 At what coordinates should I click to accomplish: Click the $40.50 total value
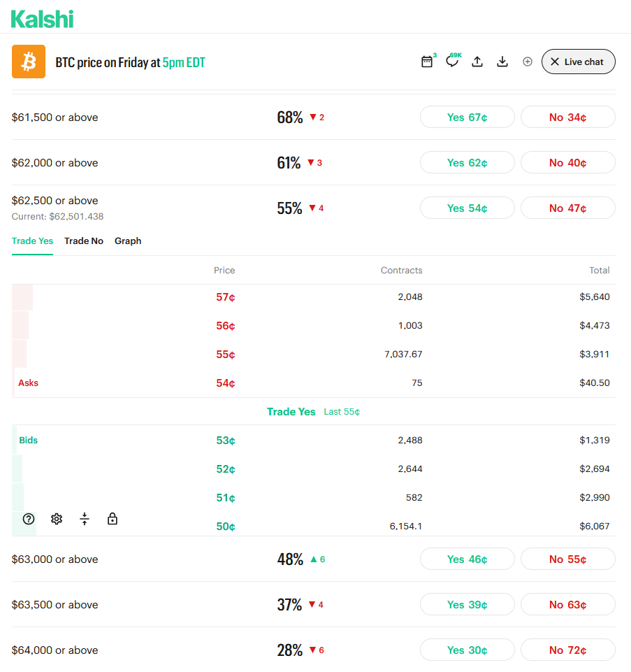tap(594, 383)
